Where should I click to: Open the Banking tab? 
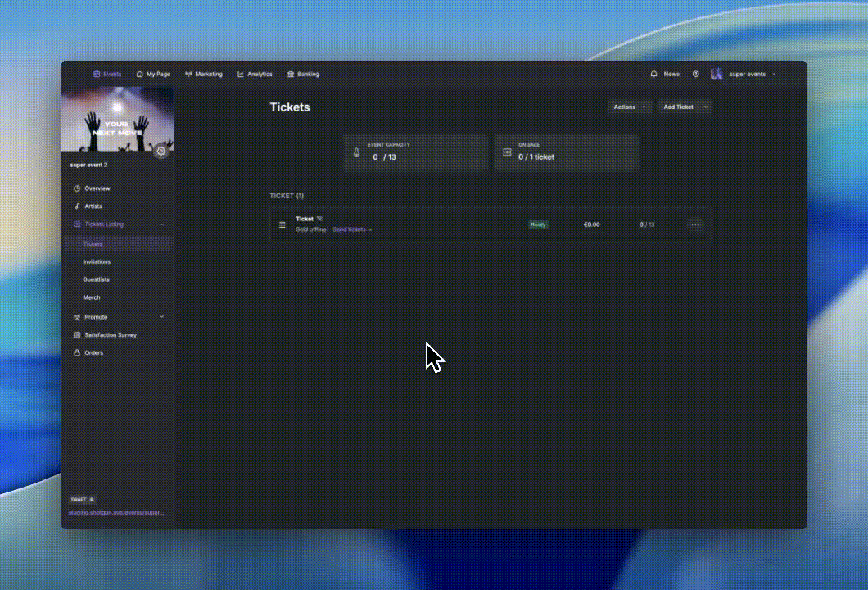pos(303,75)
